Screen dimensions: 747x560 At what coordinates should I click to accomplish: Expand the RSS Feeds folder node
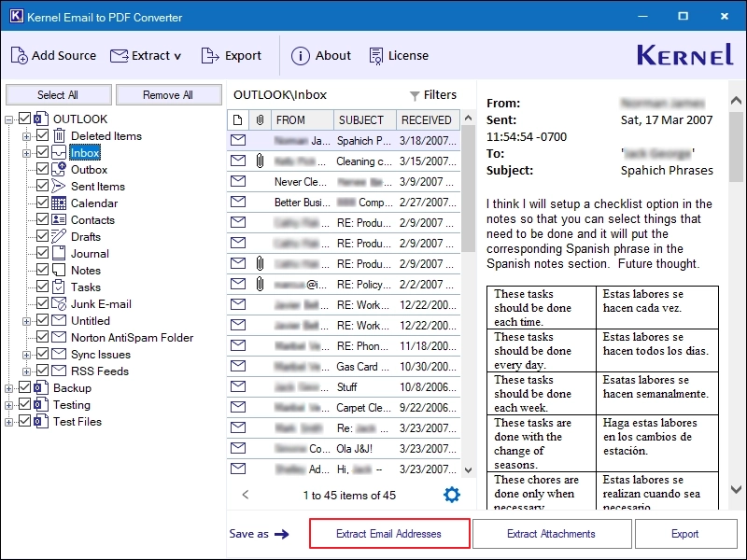(x=26, y=371)
